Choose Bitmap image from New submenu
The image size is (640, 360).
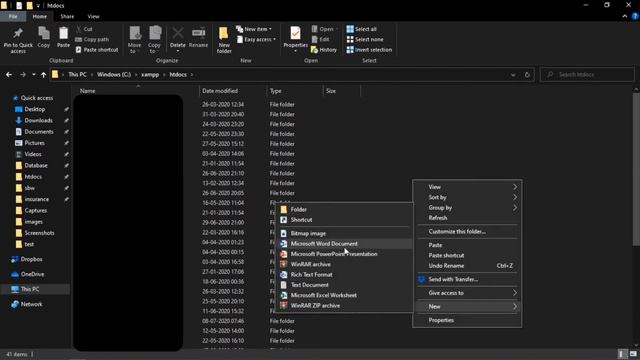[x=344, y=233]
